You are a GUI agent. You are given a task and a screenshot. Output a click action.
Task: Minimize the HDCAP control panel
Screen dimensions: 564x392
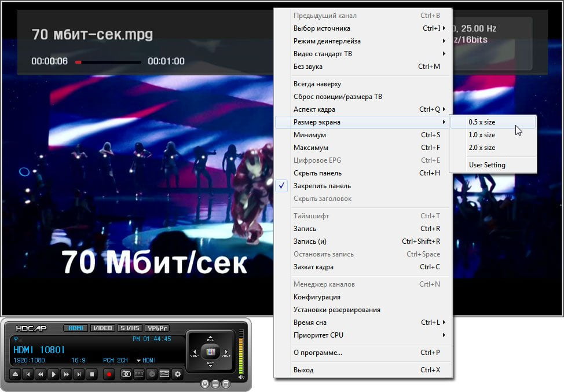click(x=215, y=384)
